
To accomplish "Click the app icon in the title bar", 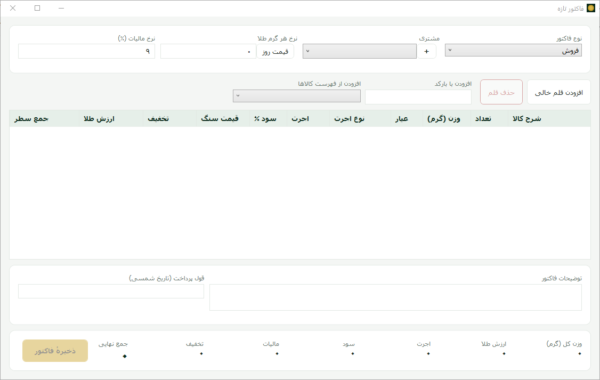I will [x=591, y=8].
